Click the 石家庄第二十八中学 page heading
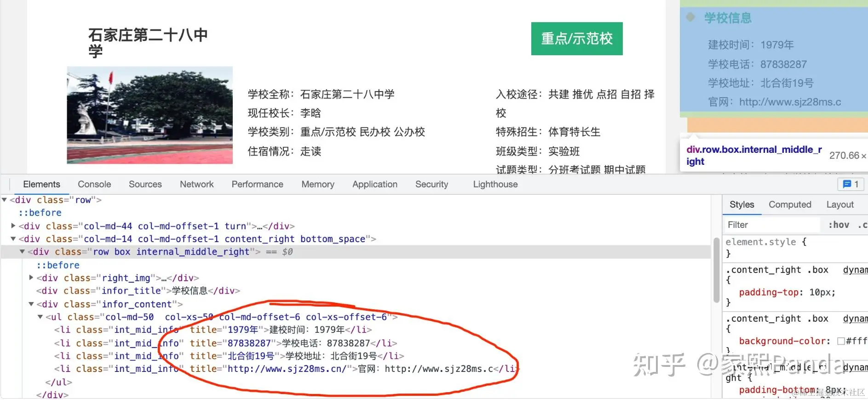868x400 pixels. 148,42
